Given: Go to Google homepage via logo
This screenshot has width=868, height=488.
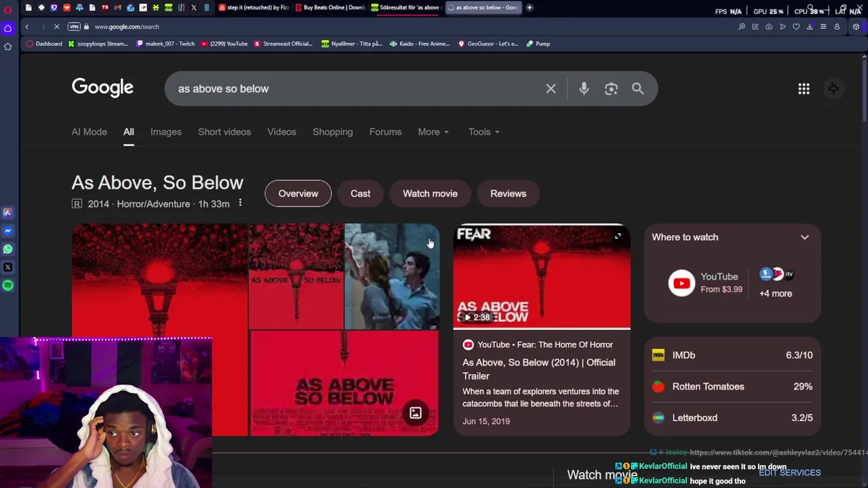Looking at the screenshot, I should 102,88.
